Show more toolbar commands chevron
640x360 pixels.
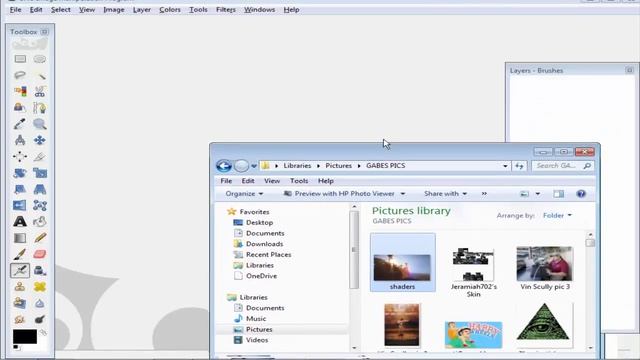484,194
